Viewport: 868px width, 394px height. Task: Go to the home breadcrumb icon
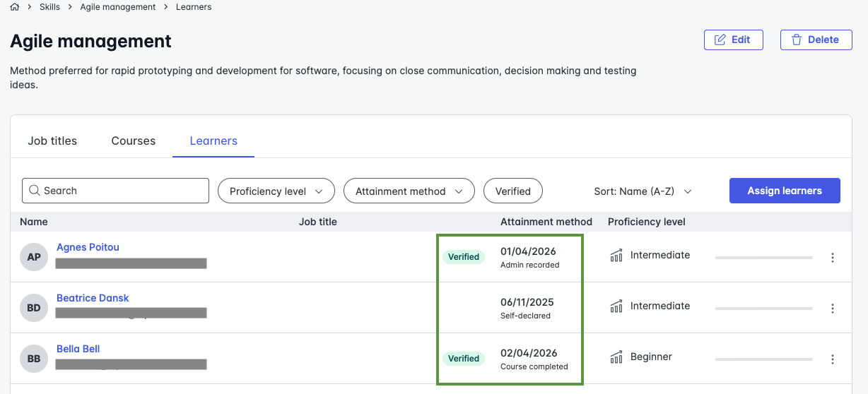click(15, 7)
